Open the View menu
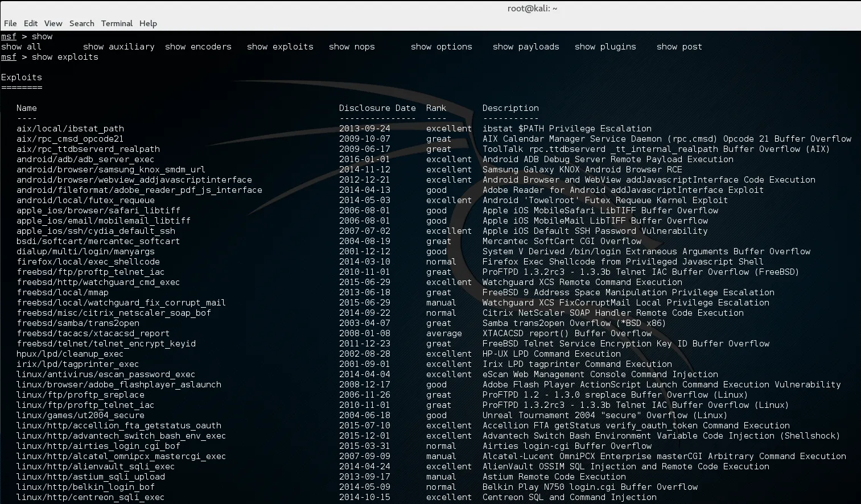 53,23
